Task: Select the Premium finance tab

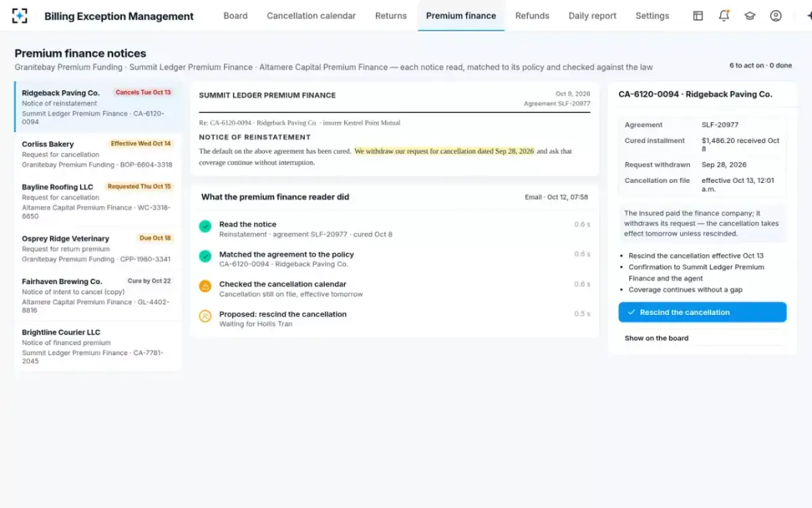Action: pos(461,16)
